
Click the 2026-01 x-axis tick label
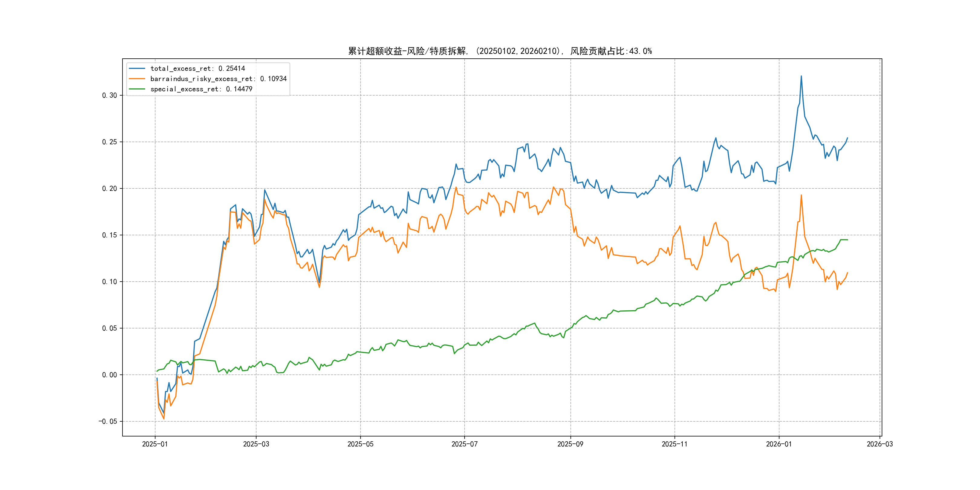point(779,444)
